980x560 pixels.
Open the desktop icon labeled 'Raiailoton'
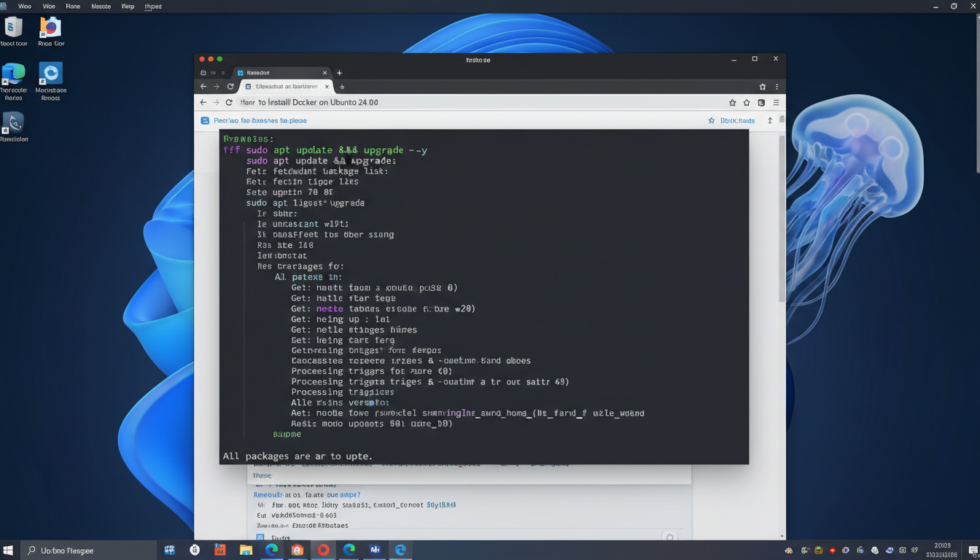pos(14,128)
